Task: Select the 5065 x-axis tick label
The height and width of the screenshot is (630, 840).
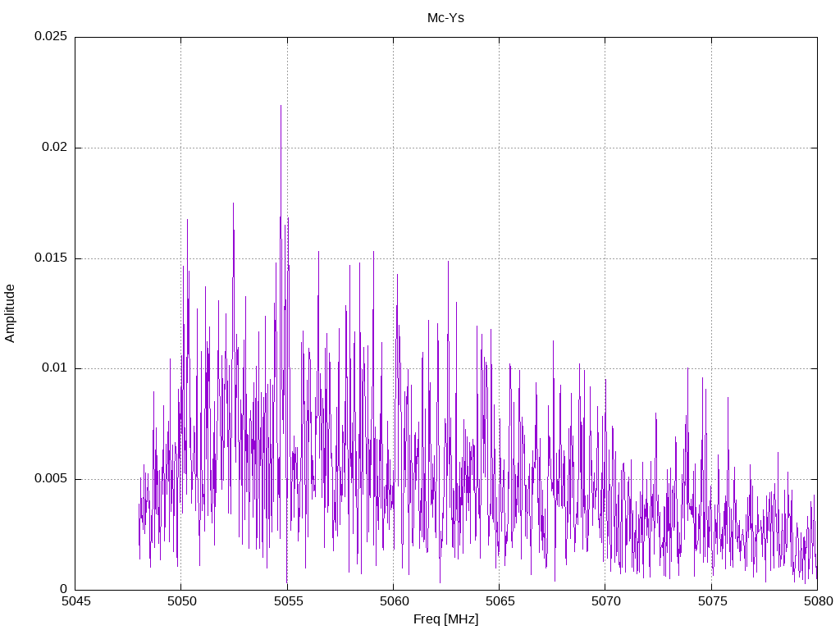Action: [500, 601]
